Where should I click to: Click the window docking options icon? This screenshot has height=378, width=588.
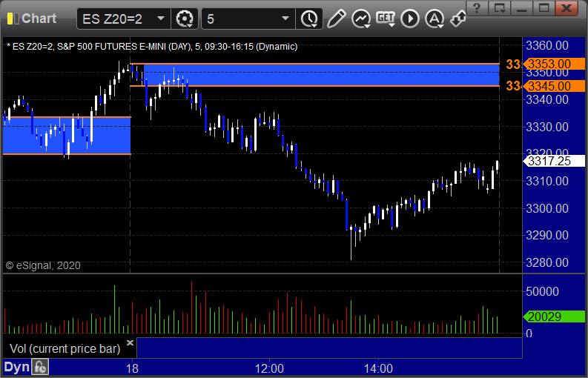pyautogui.click(x=499, y=7)
